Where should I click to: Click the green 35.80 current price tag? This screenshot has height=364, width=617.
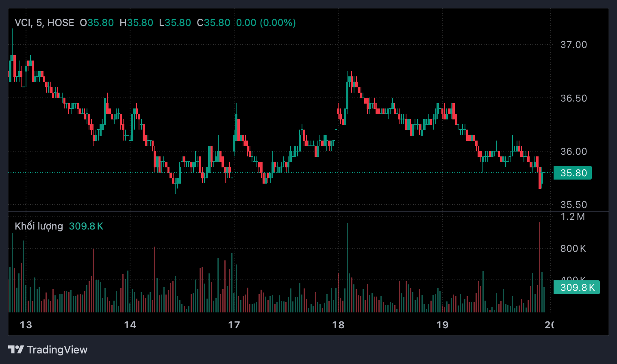tap(573, 173)
